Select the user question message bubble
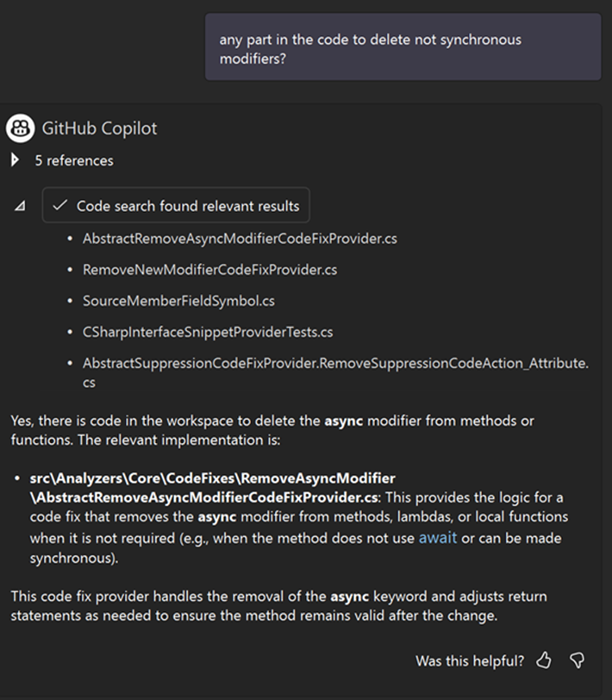Screen dimensions: 612x700 [x=403, y=47]
